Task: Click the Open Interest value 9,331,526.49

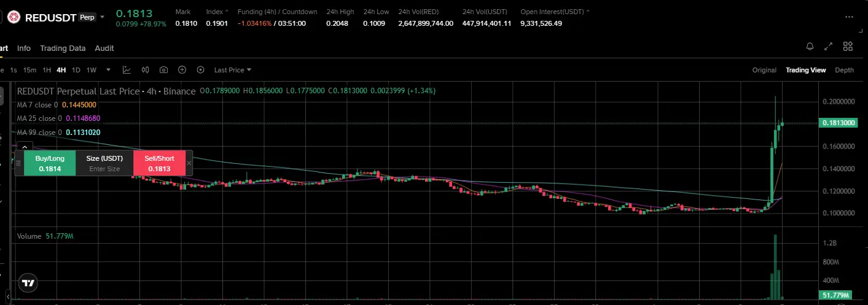Action: 541,23
